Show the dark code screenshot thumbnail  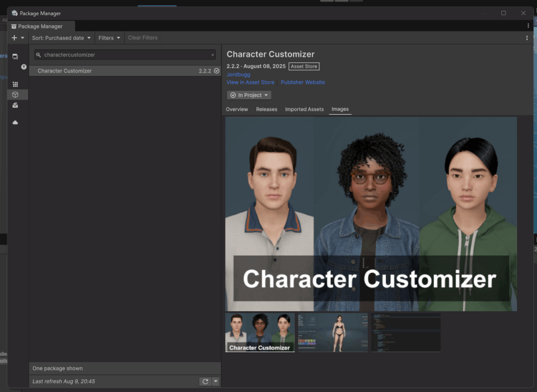click(406, 332)
